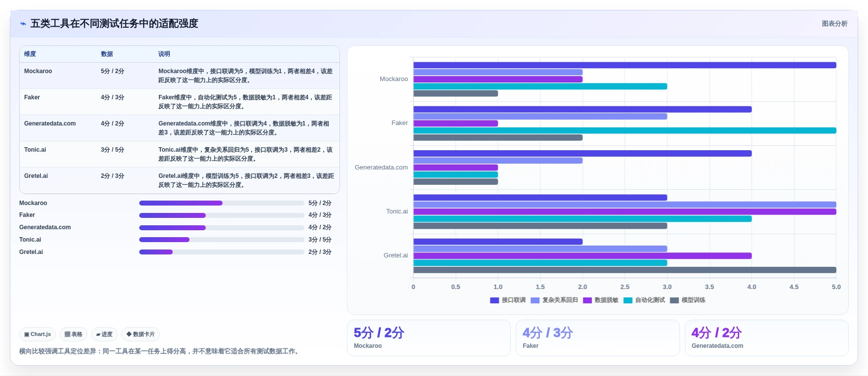Select the Gretel.ai table row name

click(x=36, y=176)
